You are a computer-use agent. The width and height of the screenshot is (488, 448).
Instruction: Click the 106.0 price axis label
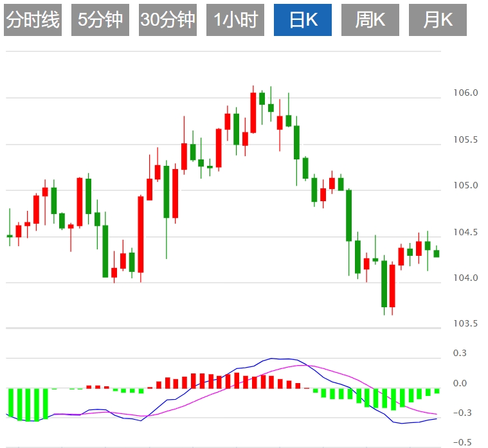pos(466,93)
